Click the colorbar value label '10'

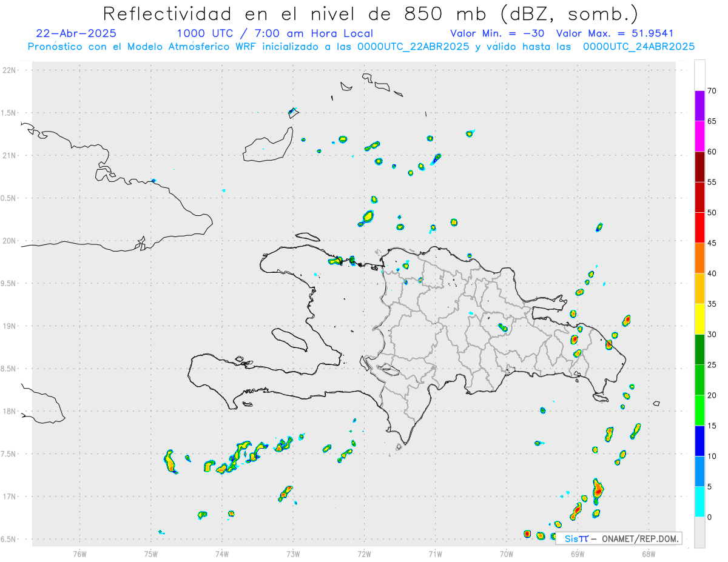(712, 456)
